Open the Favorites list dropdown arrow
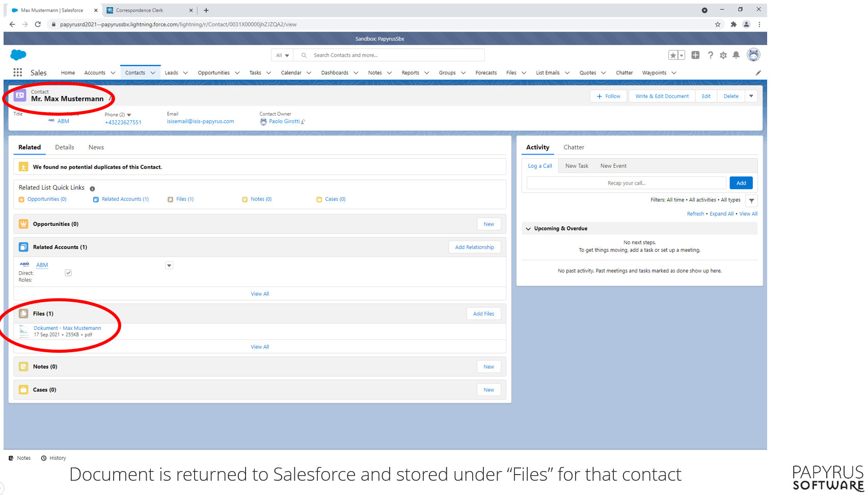 coord(682,55)
